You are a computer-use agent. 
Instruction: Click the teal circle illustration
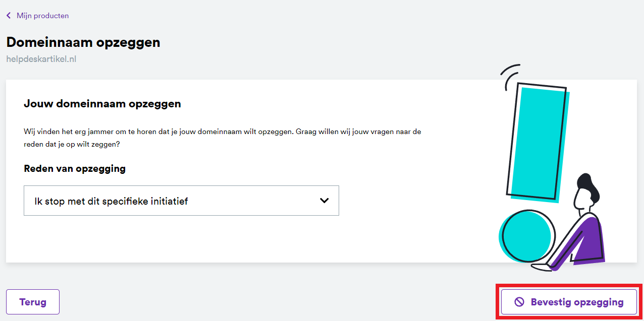[x=525, y=236]
